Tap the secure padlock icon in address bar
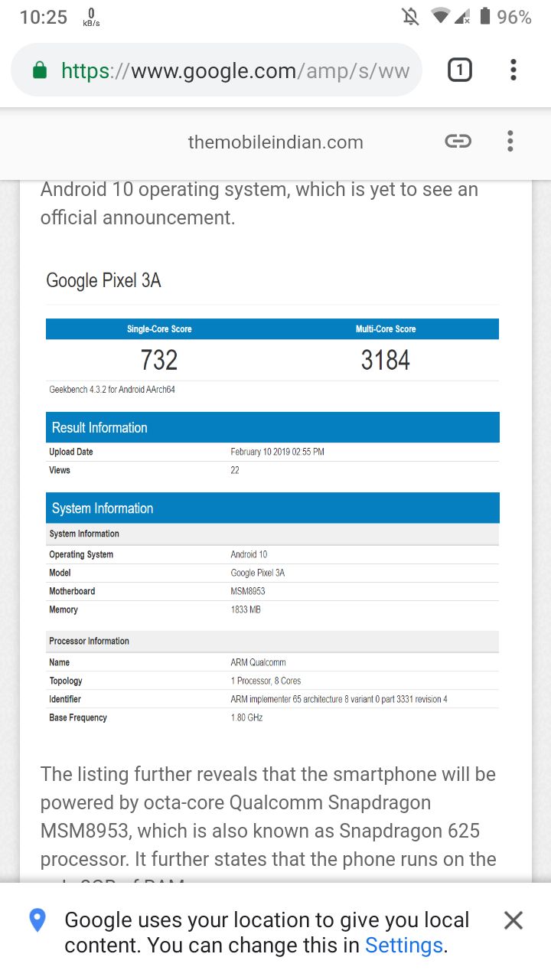The width and height of the screenshot is (551, 980). (40, 71)
